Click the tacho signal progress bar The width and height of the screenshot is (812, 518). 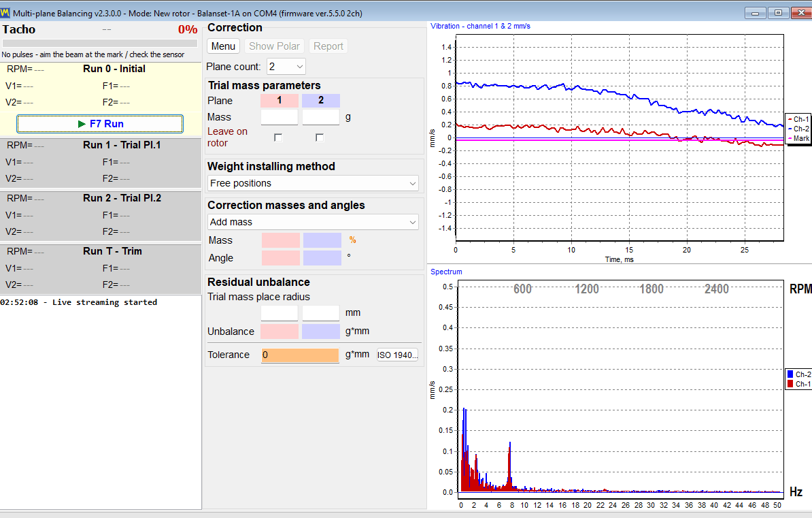pos(100,44)
